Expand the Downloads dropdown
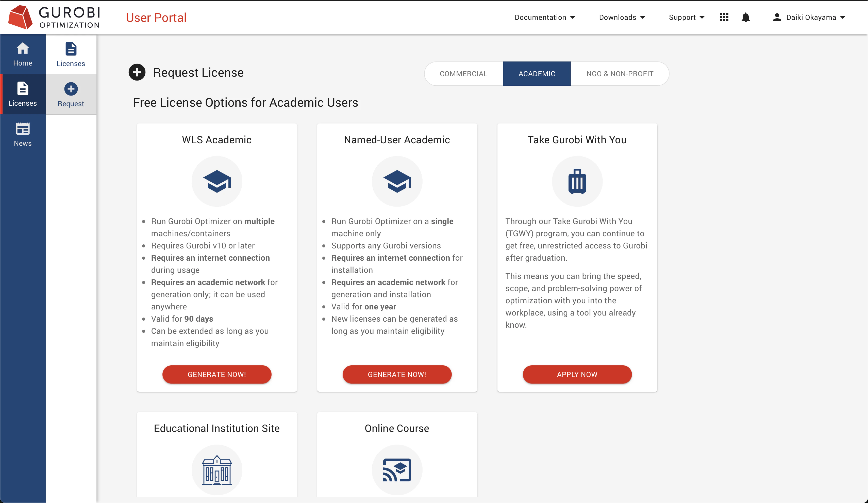The image size is (868, 503). pyautogui.click(x=622, y=17)
